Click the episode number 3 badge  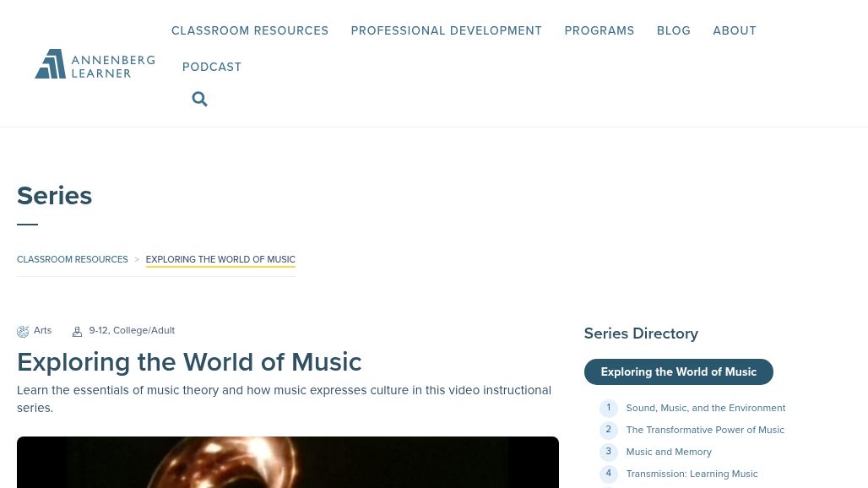pos(609,452)
